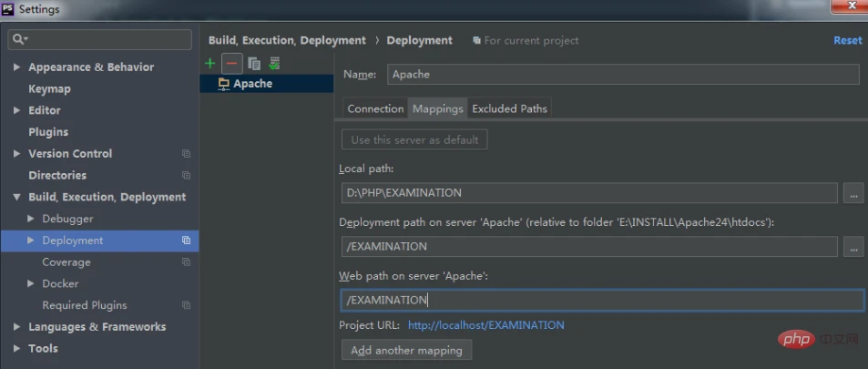Add a new deployment server with plus icon

click(209, 64)
